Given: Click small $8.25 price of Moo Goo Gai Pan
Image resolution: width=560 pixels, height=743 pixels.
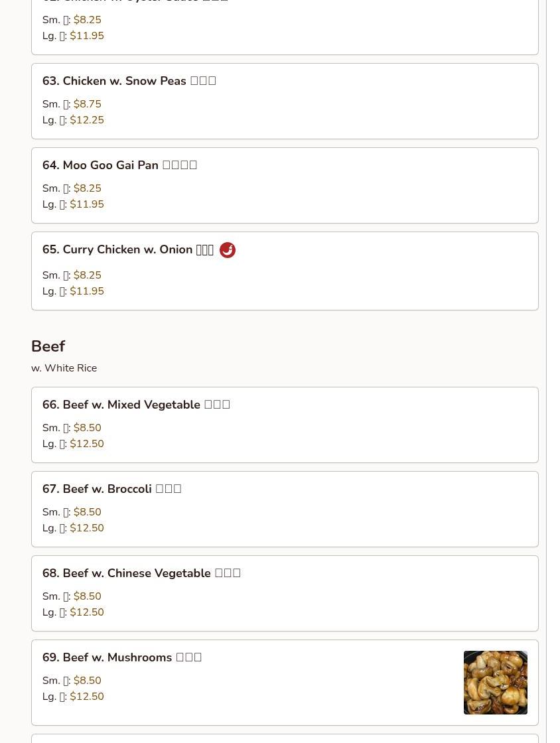Looking at the screenshot, I should 87,188.
